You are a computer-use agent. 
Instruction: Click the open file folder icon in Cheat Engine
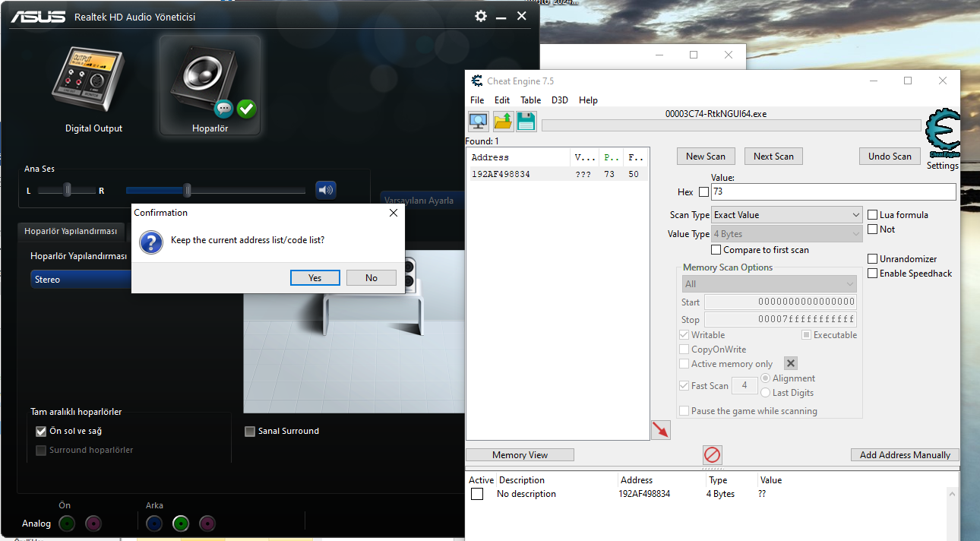click(x=503, y=122)
